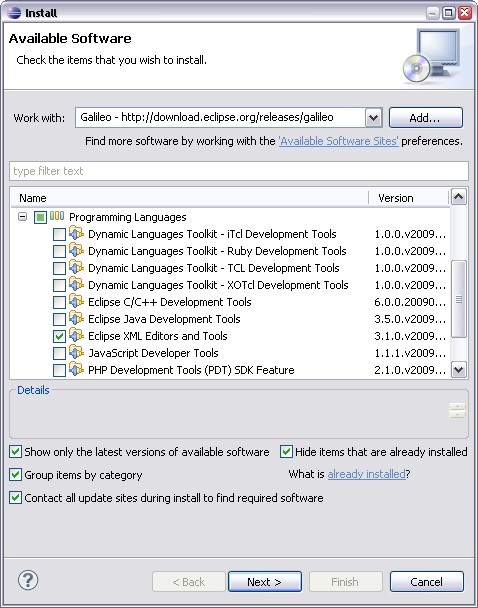Click the software list scroll down arrow
This screenshot has width=478, height=608.
coord(459,370)
